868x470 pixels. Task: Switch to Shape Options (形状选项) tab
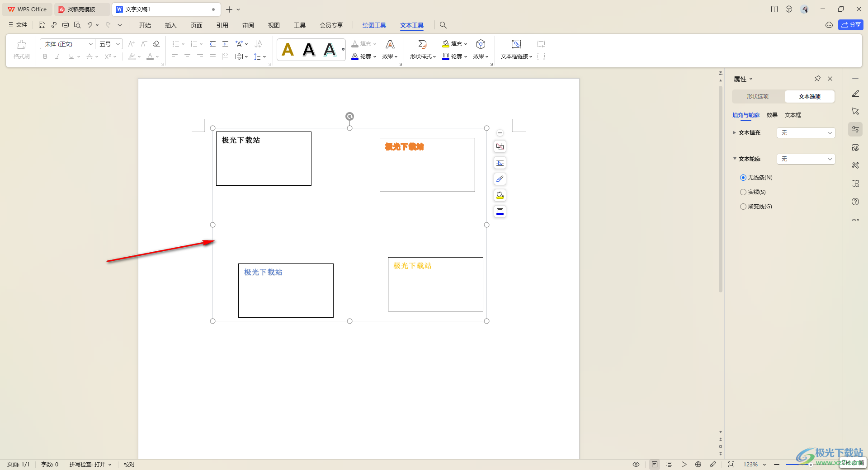click(758, 96)
